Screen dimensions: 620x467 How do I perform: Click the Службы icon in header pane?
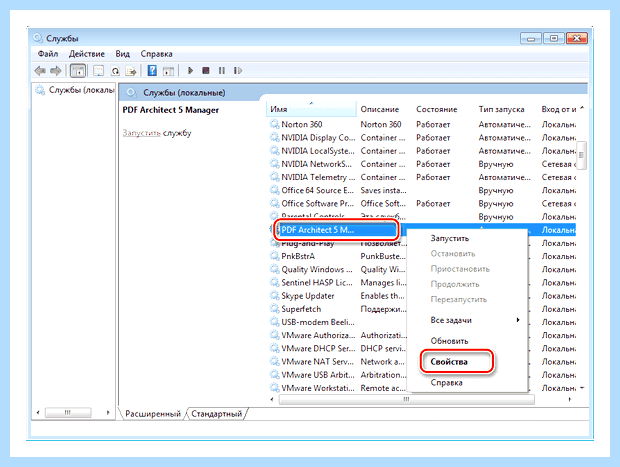131,93
